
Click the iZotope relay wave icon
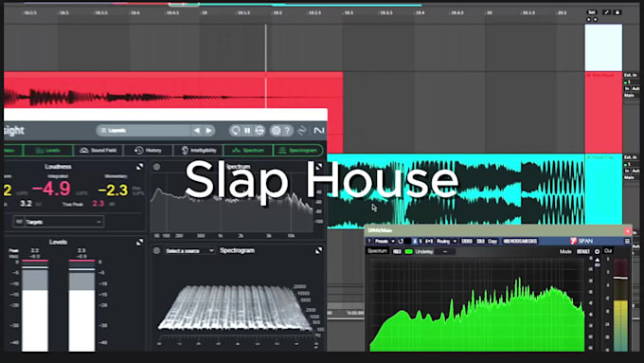[x=302, y=130]
